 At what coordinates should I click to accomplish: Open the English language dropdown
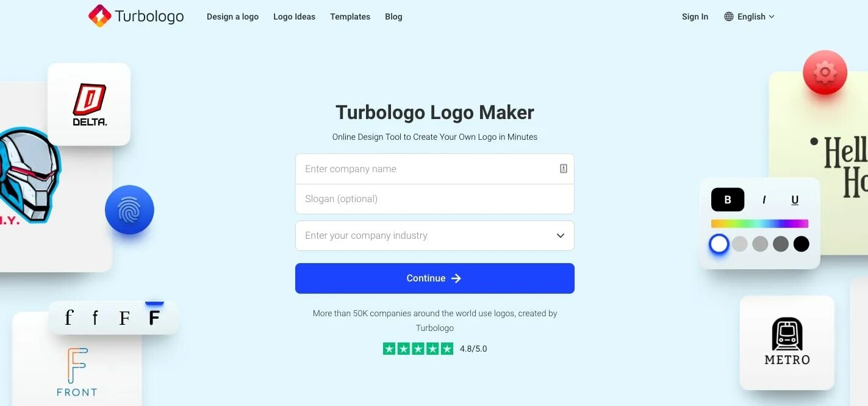[749, 16]
